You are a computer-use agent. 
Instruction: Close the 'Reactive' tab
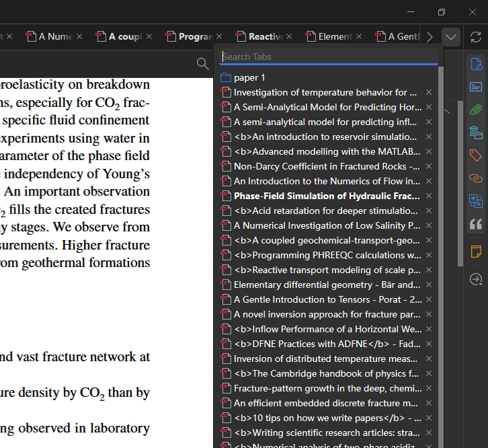[x=289, y=36]
